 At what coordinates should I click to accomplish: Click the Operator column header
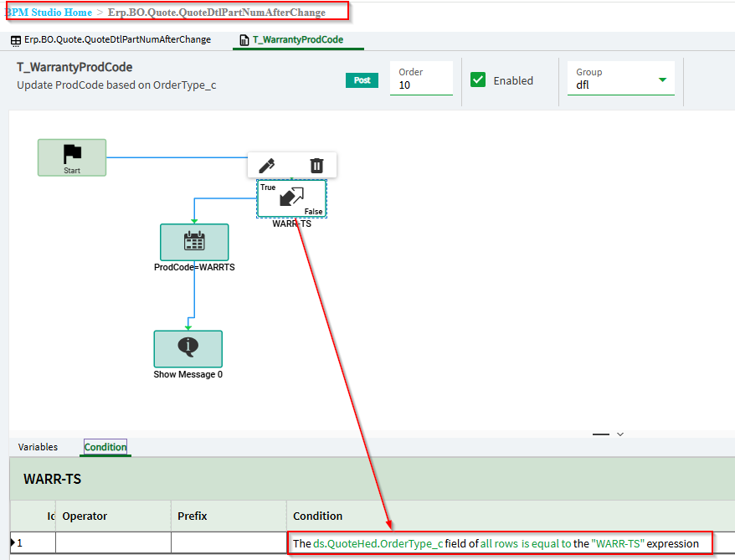113,516
